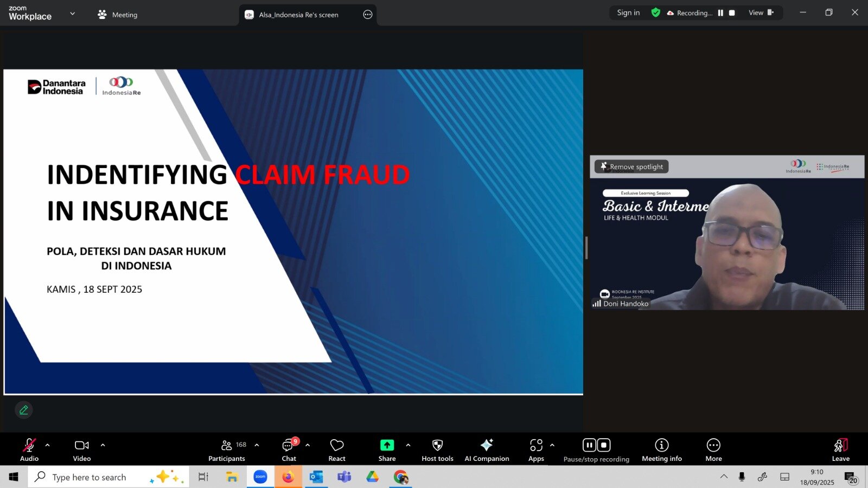The height and width of the screenshot is (488, 868).
Task: Launch the AI Companion sparkle icon
Action: click(x=487, y=446)
